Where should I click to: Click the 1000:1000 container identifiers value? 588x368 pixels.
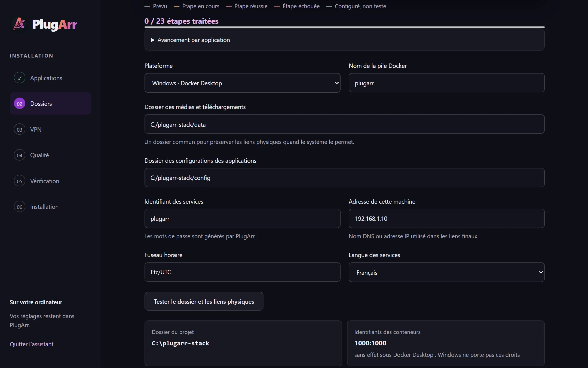point(370,343)
